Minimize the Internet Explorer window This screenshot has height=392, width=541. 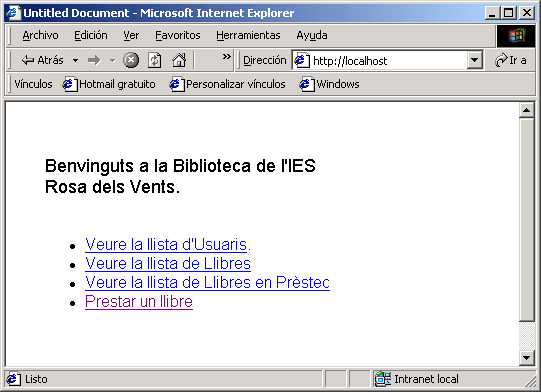(492, 13)
